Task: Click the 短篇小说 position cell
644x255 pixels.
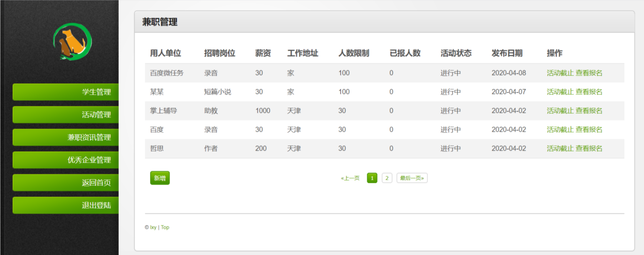Action: [218, 92]
